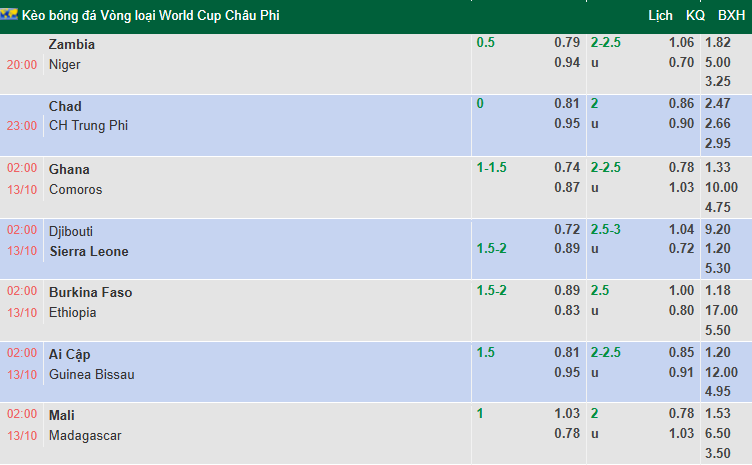Click the Mali team name

62,415
